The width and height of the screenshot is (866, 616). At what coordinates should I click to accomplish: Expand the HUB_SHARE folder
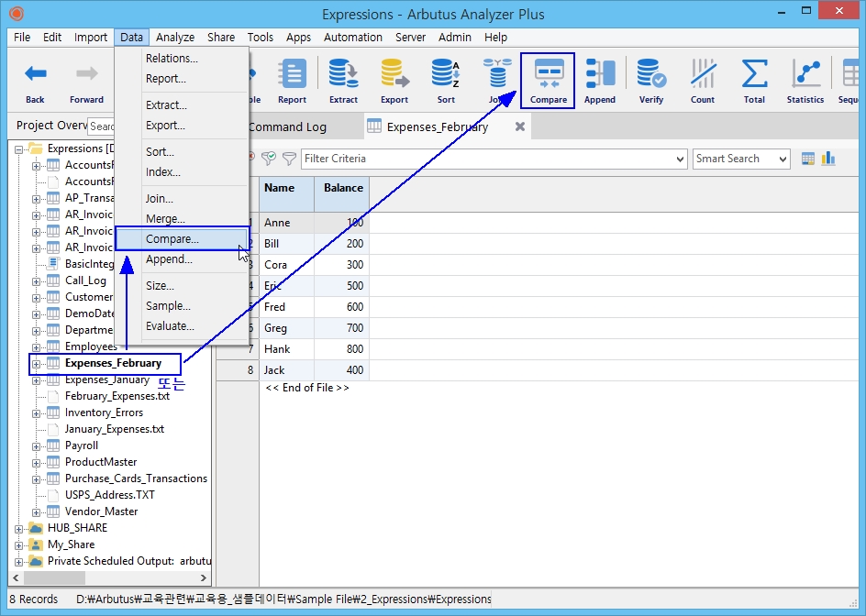(18, 529)
